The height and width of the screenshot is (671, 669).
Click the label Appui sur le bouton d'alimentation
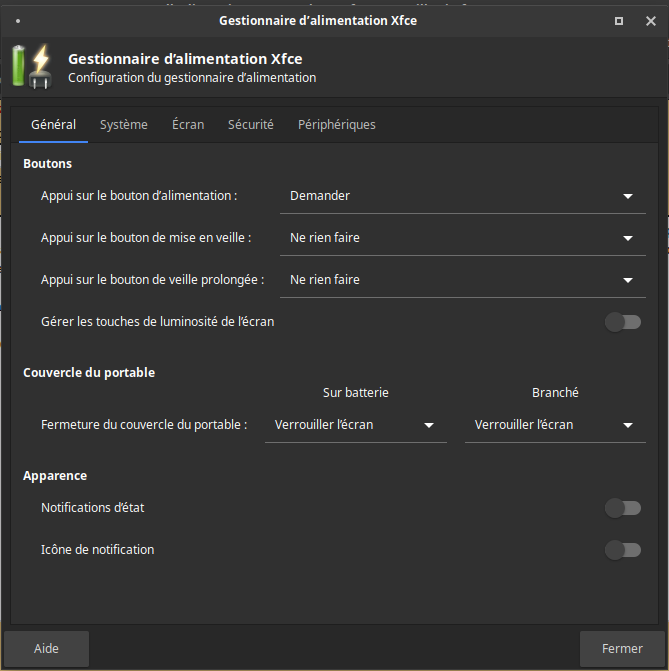139,196
